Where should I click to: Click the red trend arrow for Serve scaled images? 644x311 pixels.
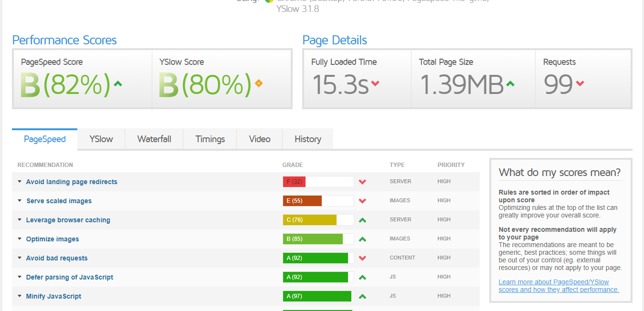coord(362,201)
